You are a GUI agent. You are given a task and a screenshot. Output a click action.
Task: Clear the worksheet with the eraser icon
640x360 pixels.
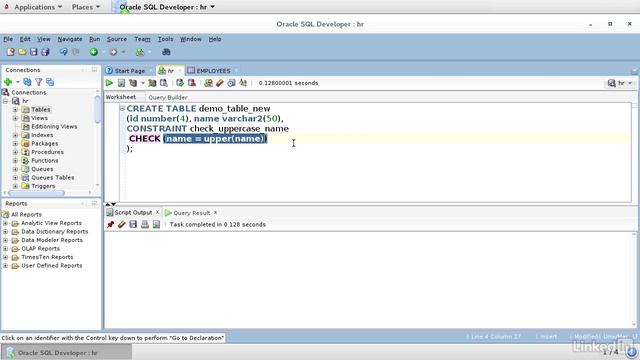pos(220,83)
